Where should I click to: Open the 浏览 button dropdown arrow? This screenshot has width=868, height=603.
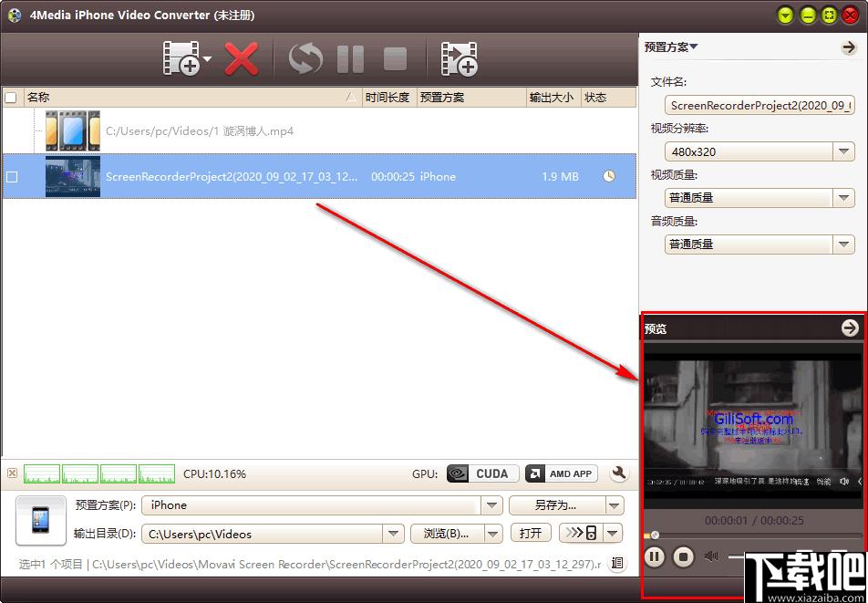[493, 534]
